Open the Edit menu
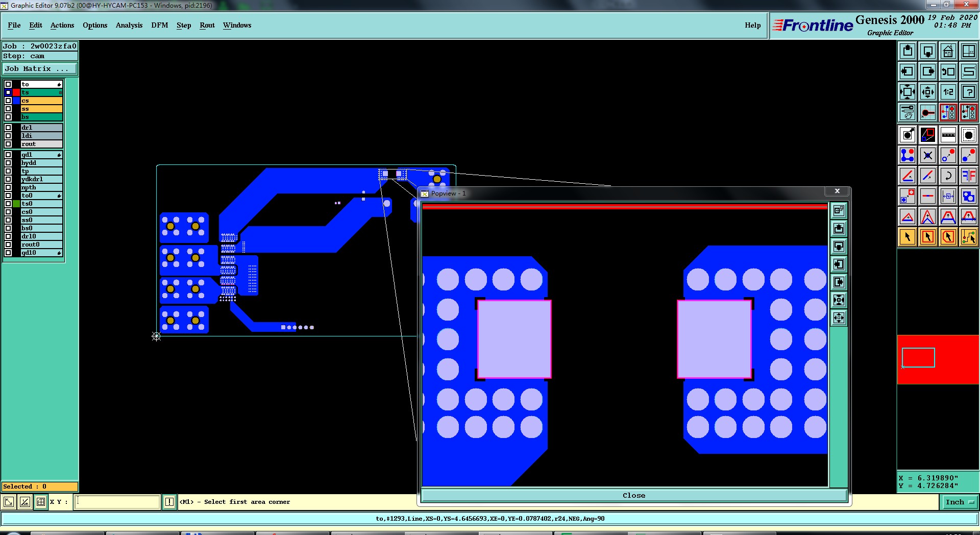 (36, 25)
